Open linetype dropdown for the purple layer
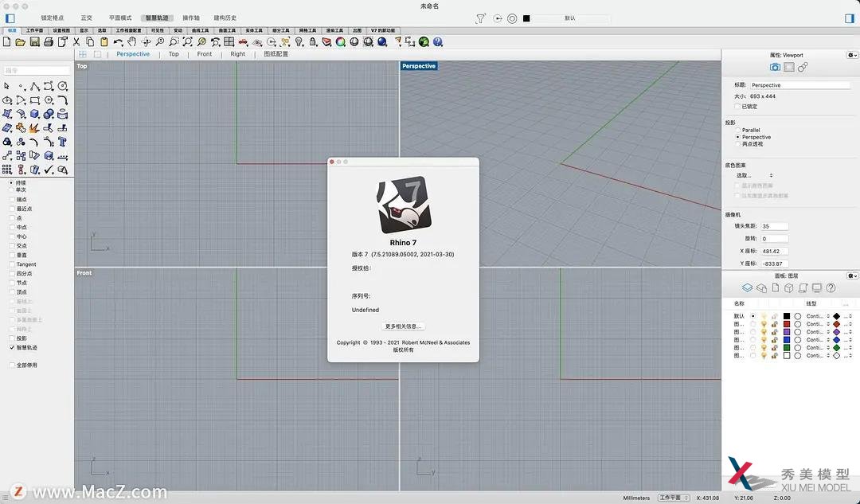 click(x=818, y=332)
